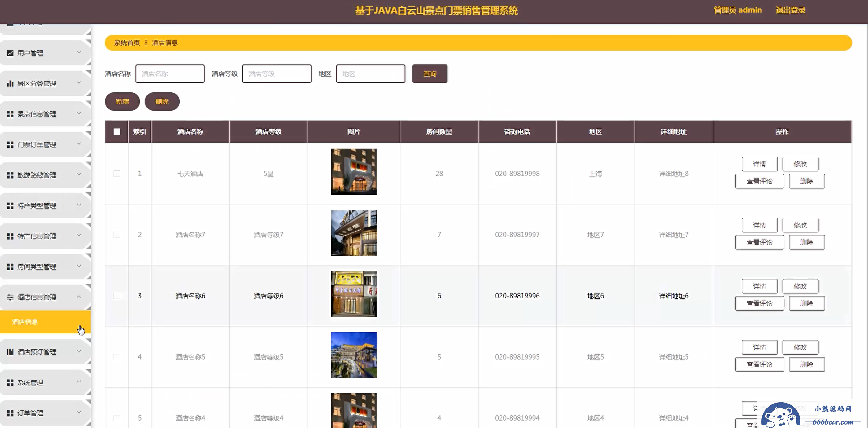868x428 pixels.
Task: Open the 用户管理 sidebar menu
Action: (46, 53)
